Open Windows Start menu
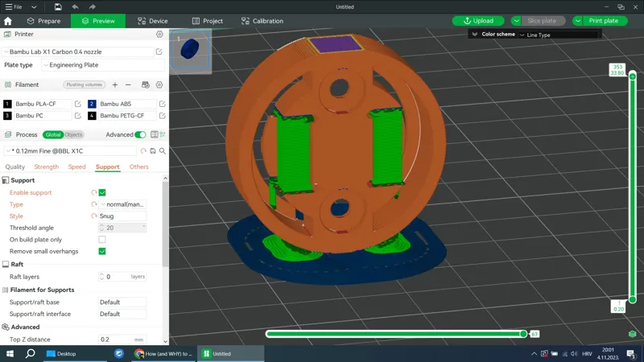 [10, 353]
